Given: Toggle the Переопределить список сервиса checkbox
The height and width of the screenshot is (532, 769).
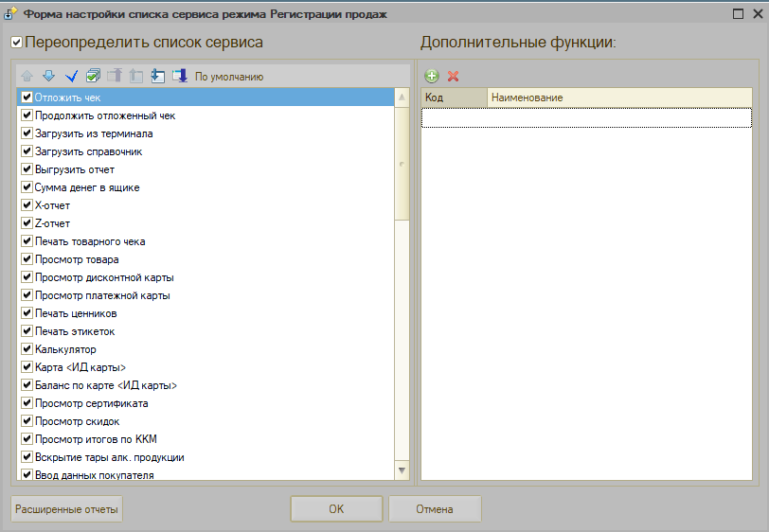Looking at the screenshot, I should click(16, 43).
